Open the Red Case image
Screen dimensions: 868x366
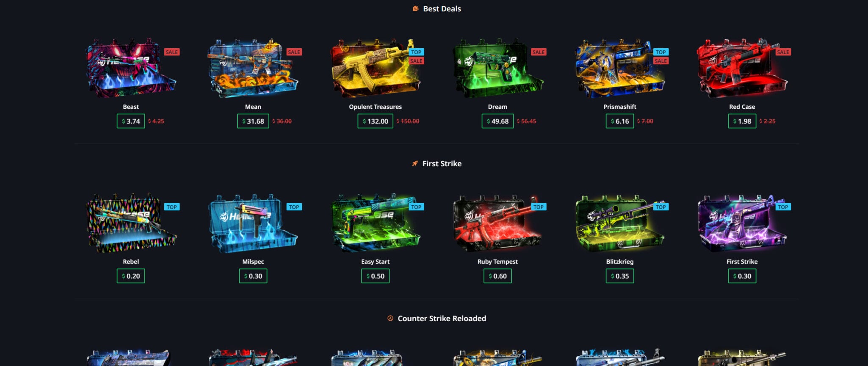click(742, 68)
